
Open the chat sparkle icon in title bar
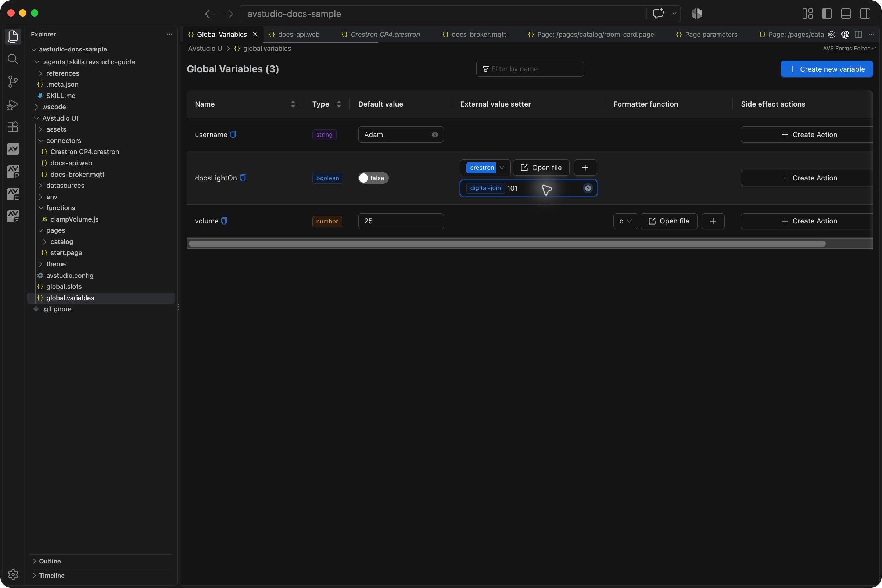click(x=659, y=14)
